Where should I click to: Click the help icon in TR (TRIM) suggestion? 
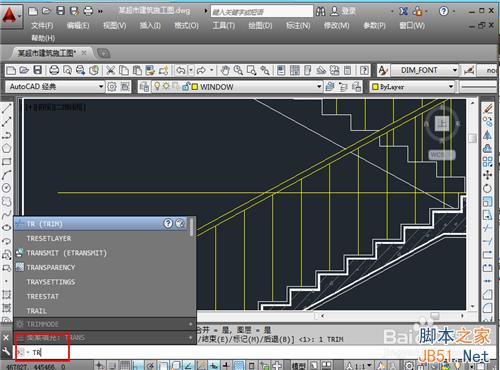(x=168, y=223)
